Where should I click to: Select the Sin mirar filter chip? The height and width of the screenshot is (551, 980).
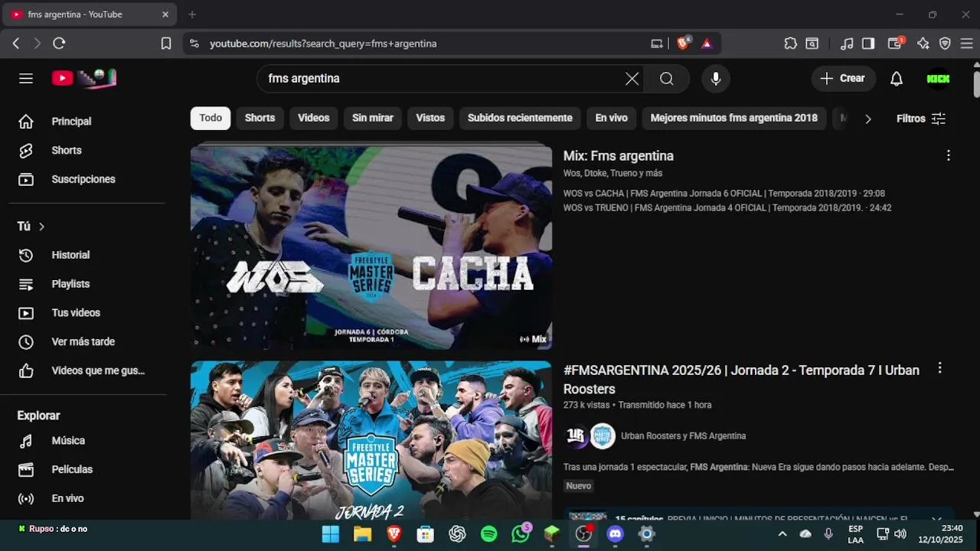pos(372,118)
